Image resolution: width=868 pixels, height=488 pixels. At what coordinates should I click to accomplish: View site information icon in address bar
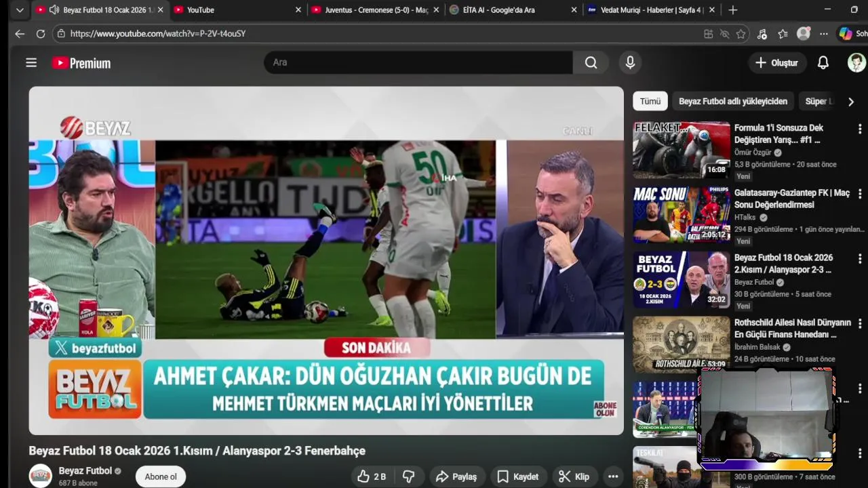pos(61,34)
